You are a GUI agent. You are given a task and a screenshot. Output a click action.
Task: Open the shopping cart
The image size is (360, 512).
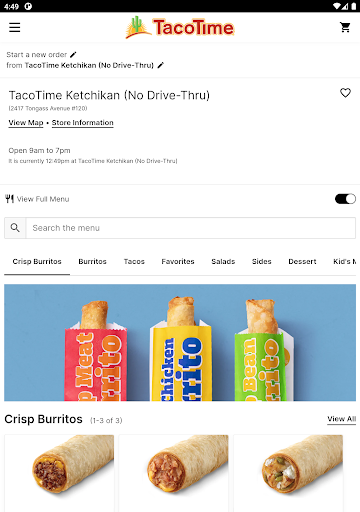345,27
